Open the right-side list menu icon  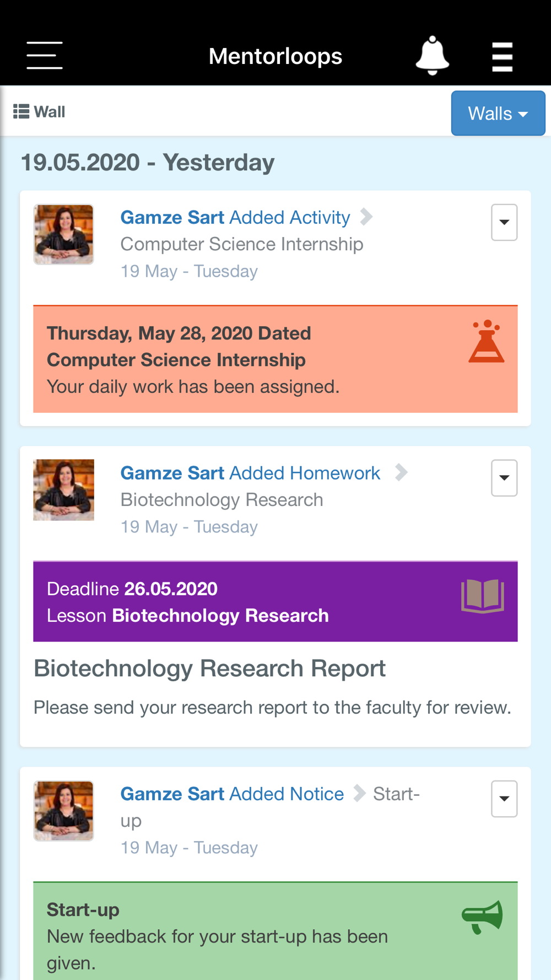click(x=502, y=57)
